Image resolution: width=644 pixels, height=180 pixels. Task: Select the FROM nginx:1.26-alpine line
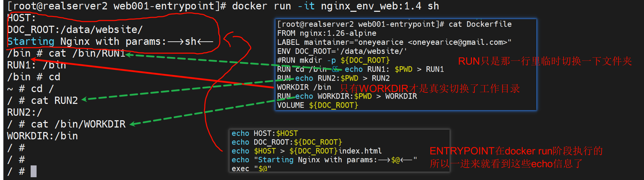(326, 33)
